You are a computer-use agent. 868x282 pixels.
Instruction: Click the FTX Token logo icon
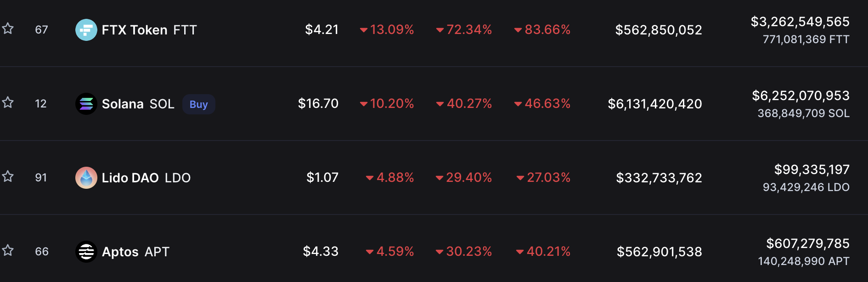click(86, 30)
